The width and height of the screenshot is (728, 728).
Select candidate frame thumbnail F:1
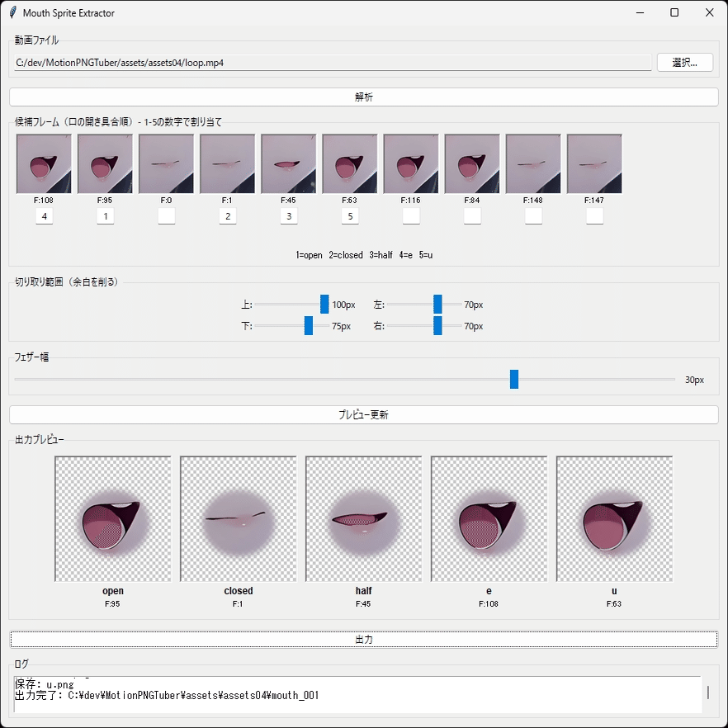click(228, 163)
